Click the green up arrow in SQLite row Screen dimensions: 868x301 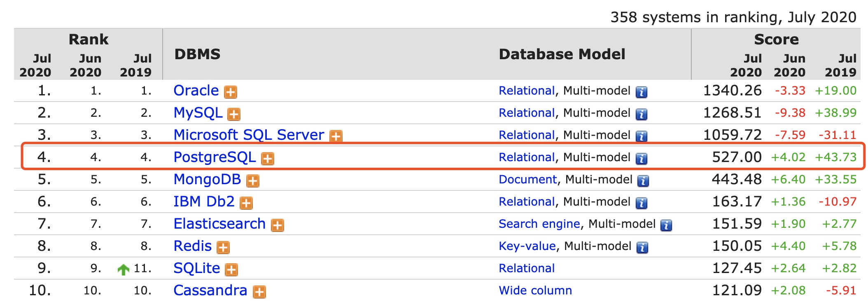[x=123, y=269]
